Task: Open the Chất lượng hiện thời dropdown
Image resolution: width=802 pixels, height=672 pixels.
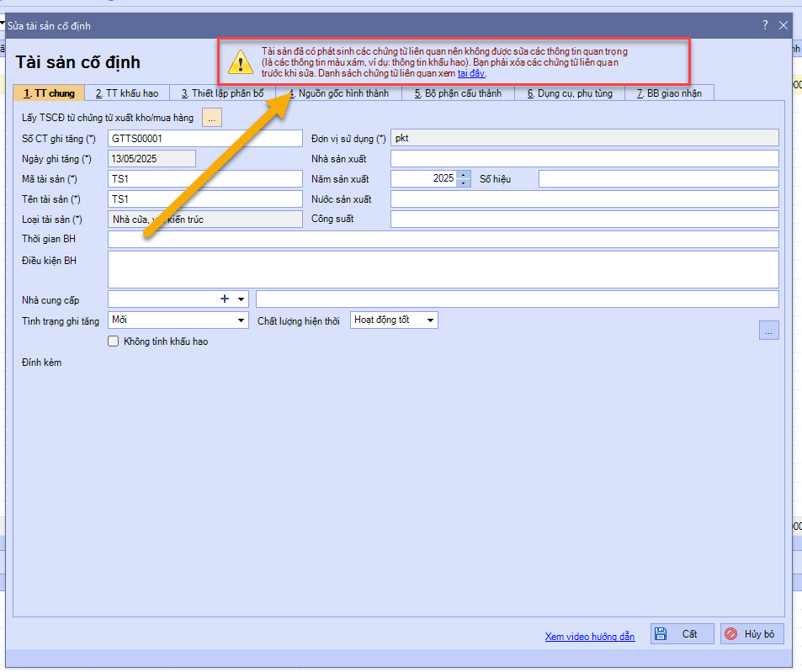Action: click(x=430, y=320)
